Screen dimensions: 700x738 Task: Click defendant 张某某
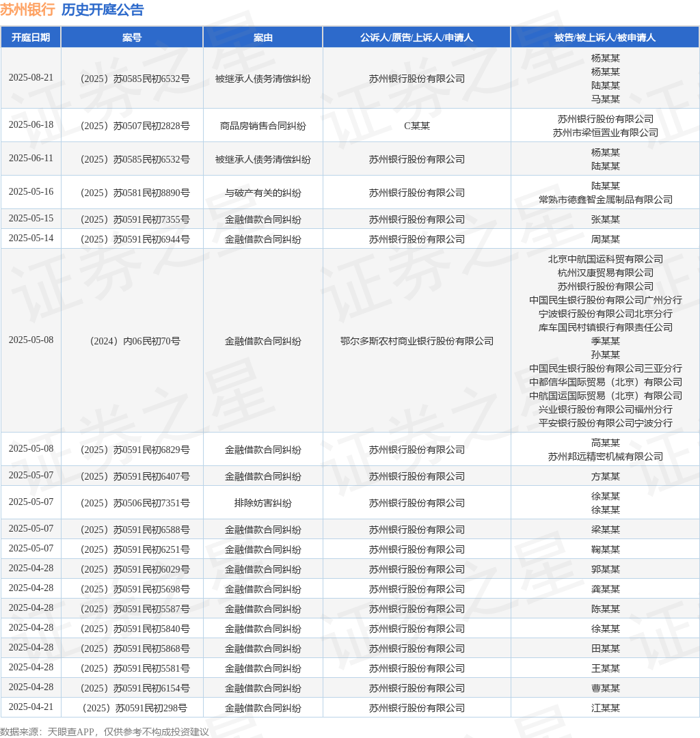(606, 219)
